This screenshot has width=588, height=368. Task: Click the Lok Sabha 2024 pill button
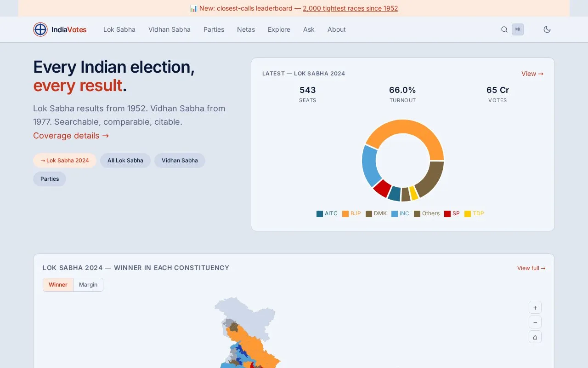click(x=65, y=161)
